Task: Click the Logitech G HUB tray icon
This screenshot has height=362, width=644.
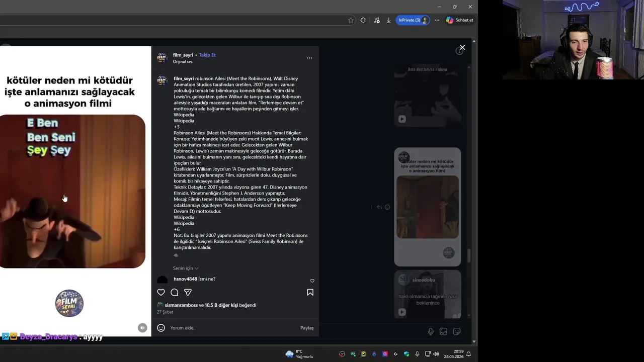Action: coord(395,354)
